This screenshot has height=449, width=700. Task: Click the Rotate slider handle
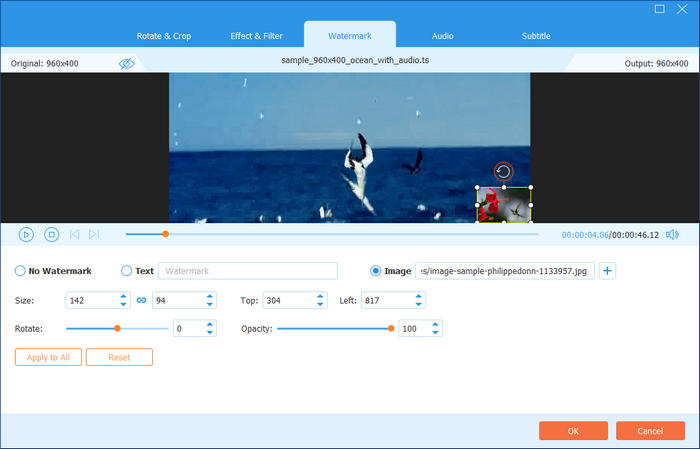click(117, 328)
